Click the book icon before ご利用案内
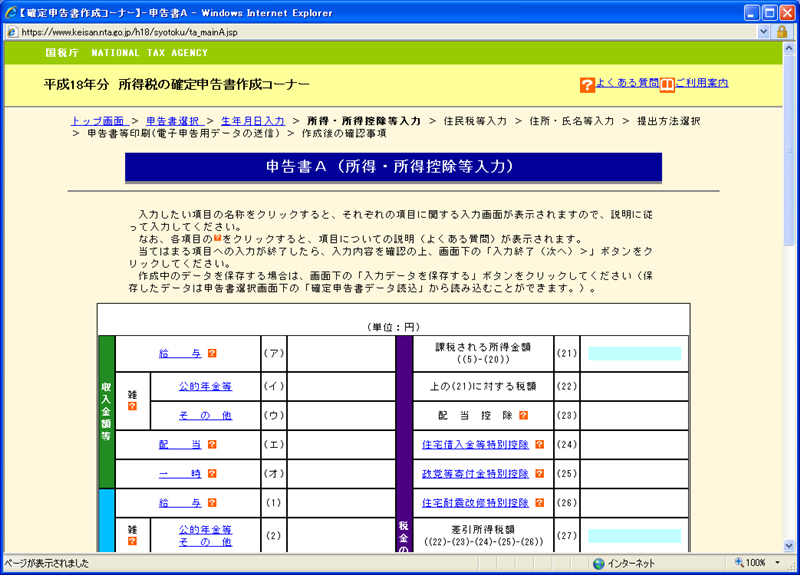 667,85
